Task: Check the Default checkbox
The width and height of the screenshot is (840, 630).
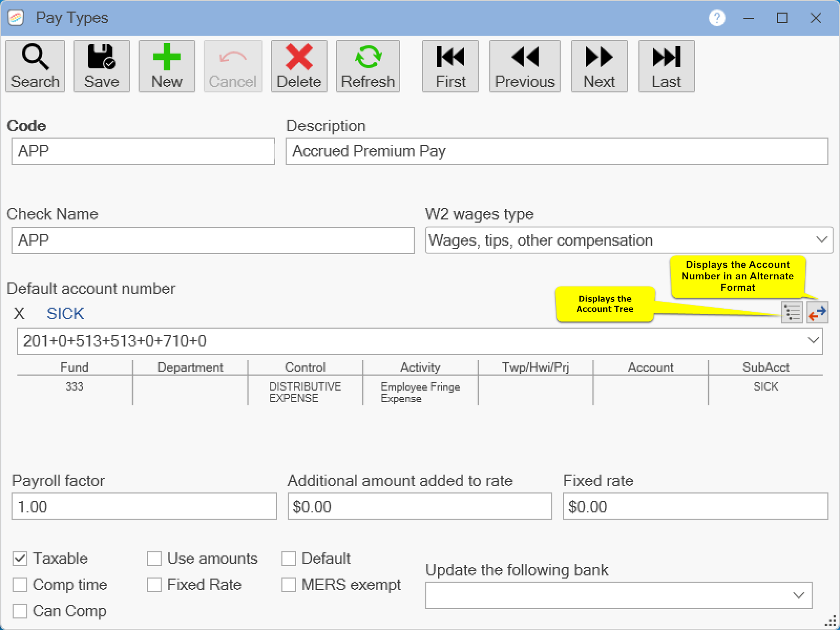Action: [x=289, y=559]
